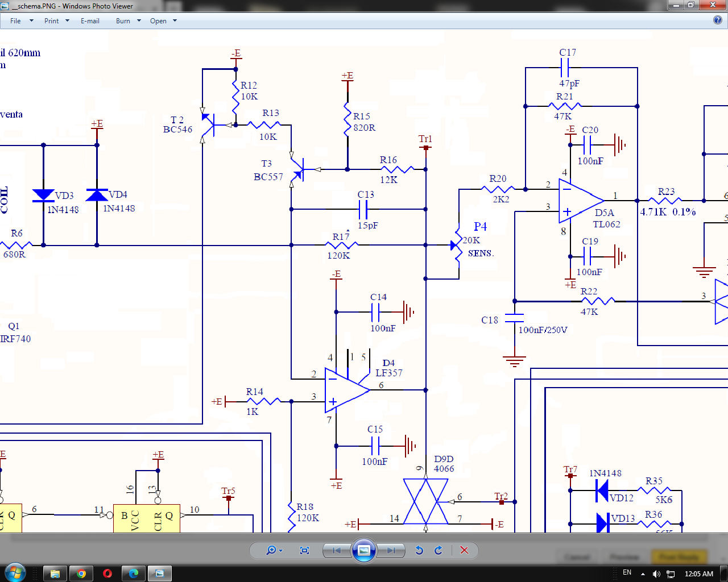The image size is (728, 582).
Task: Delete the current picture with red X
Action: [464, 550]
